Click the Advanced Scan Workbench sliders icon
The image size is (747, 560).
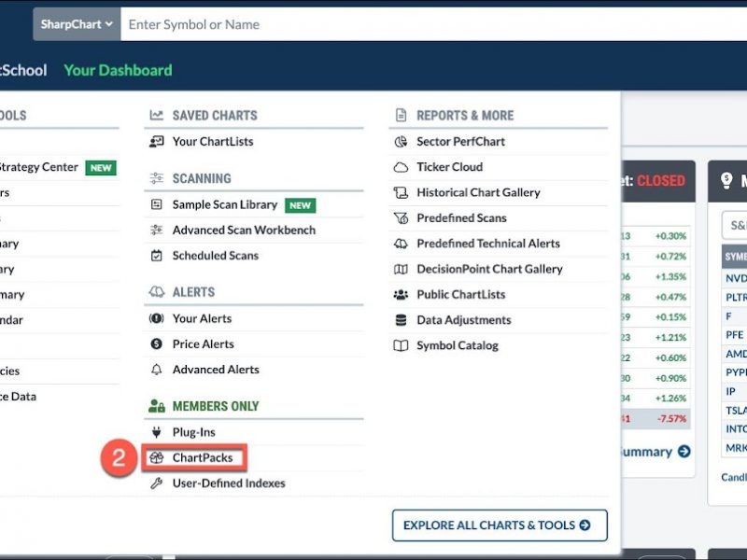point(156,230)
